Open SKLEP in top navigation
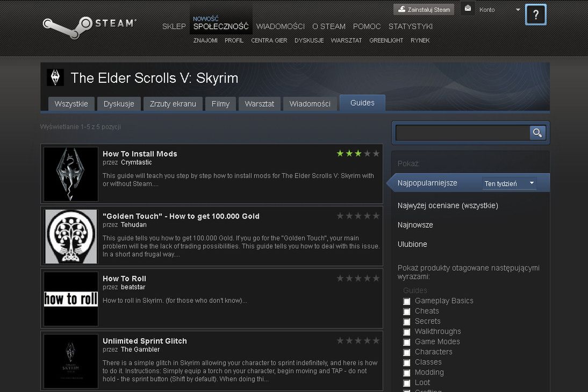 (x=174, y=27)
